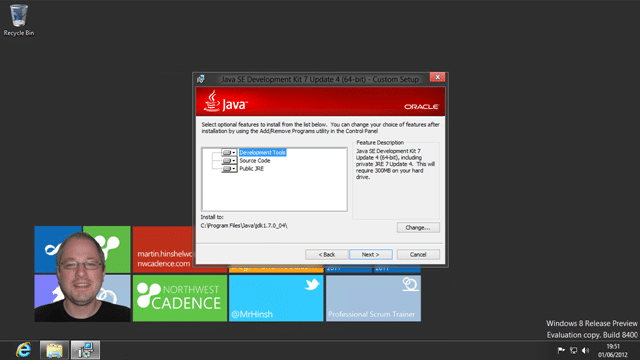
Task: Click the Java logo in the banner
Action: pos(225,101)
